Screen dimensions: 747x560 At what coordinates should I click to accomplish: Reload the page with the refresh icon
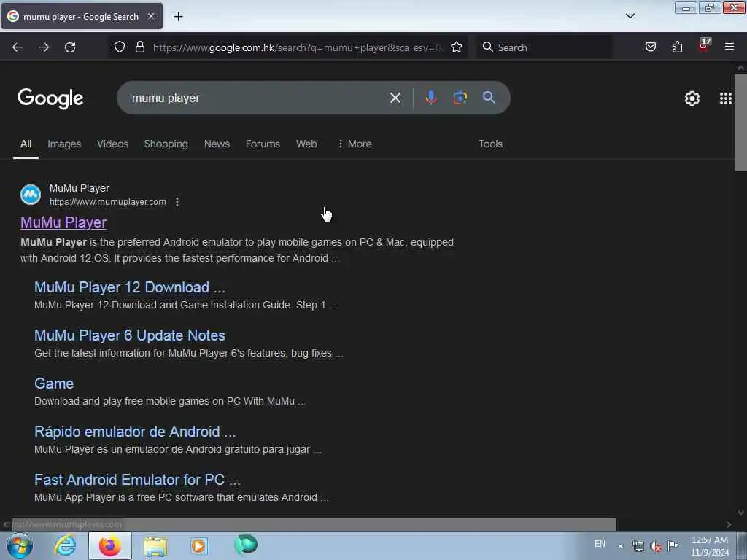click(70, 47)
